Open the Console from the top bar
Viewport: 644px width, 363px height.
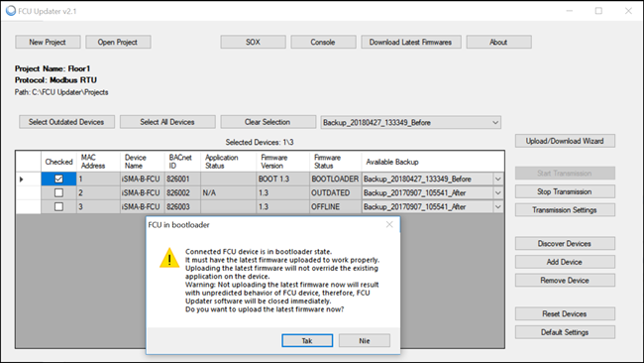click(323, 42)
